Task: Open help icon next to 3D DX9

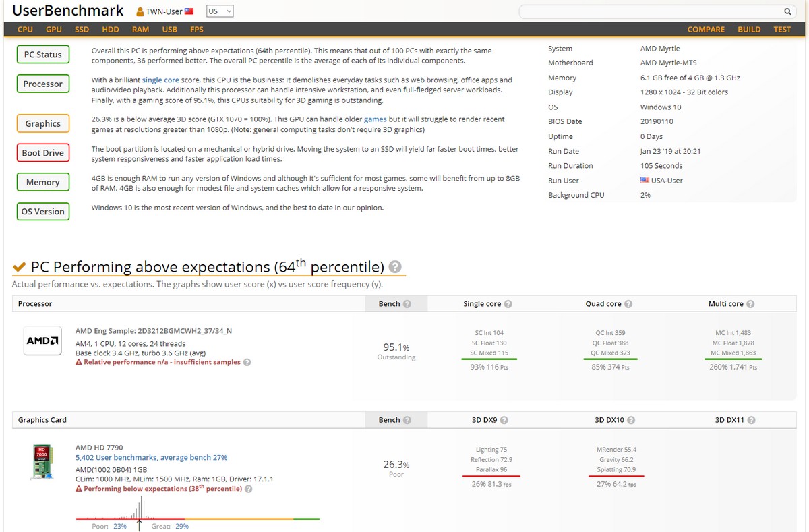Action: tap(504, 420)
